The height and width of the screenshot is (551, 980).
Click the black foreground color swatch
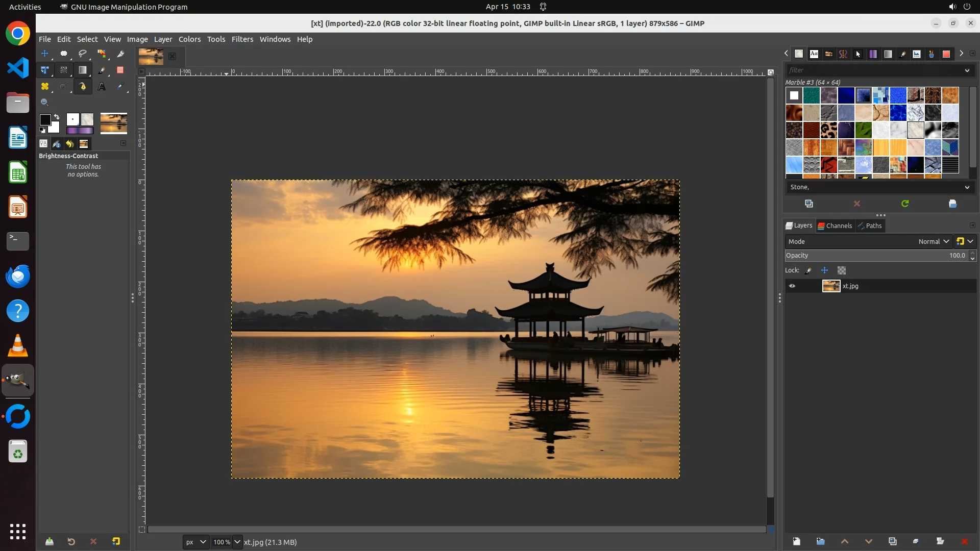[45, 119]
